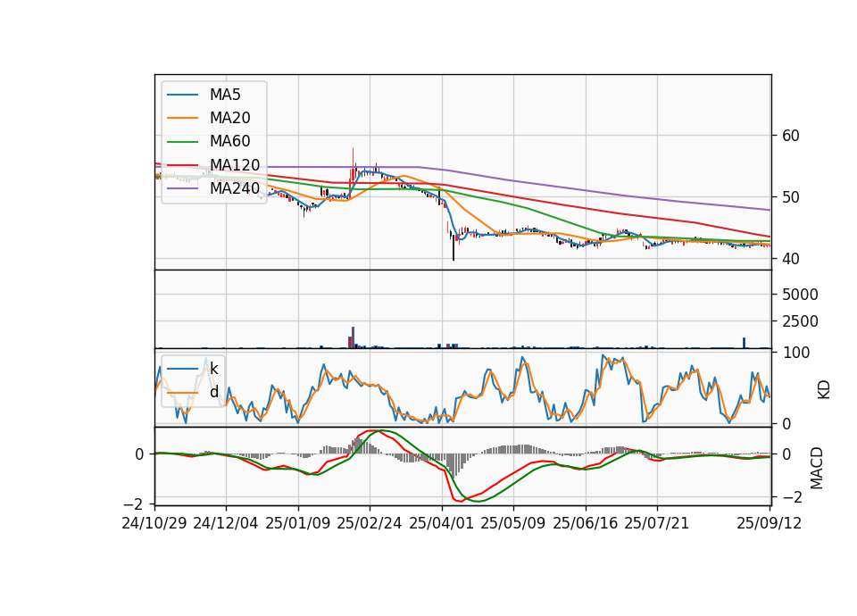
Task: Click the orange MA20 legend line sample
Action: point(182,119)
